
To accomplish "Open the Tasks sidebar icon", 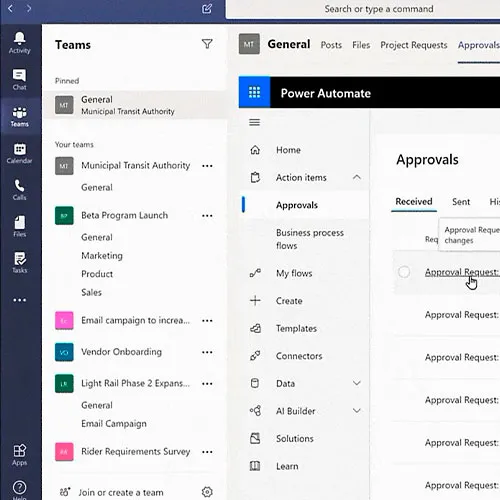I will (x=20, y=263).
